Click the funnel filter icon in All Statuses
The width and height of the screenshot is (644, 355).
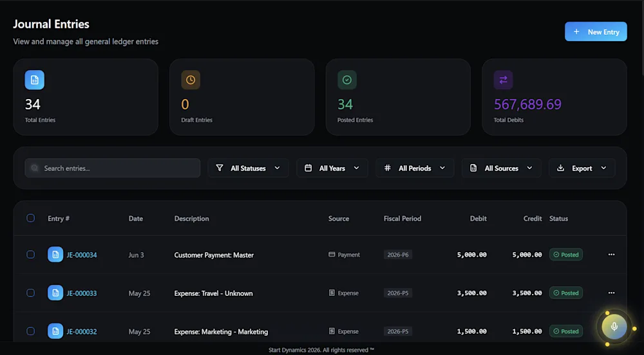pos(220,168)
